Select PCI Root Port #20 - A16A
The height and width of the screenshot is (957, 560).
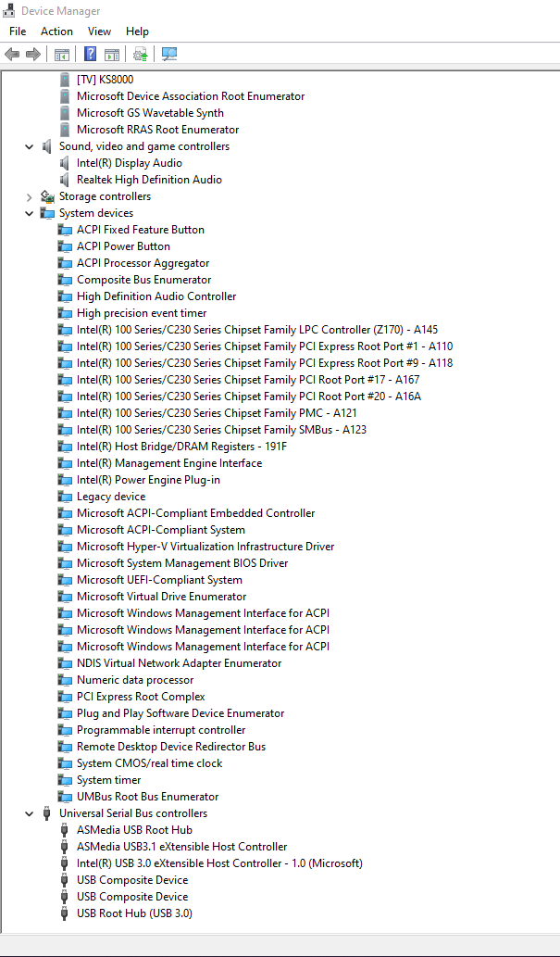tap(249, 397)
